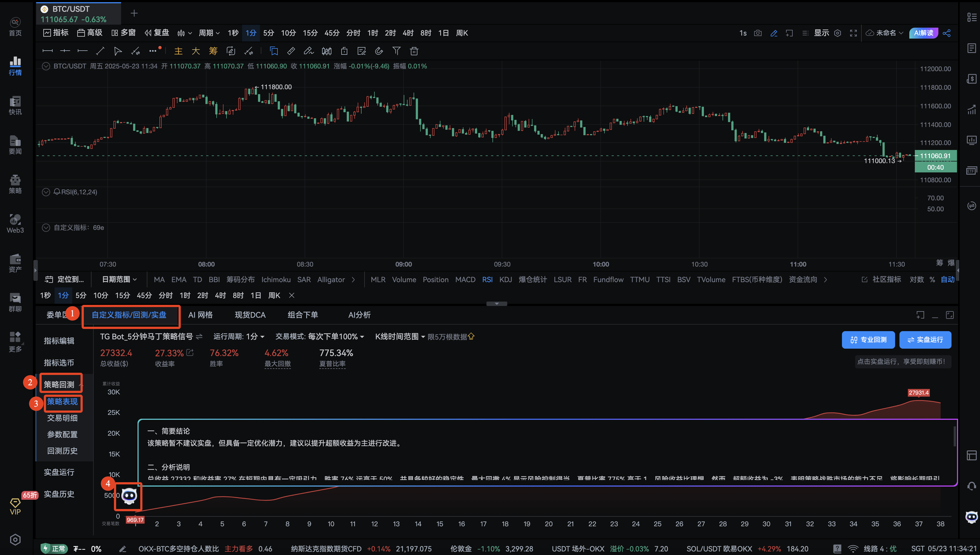Toggle the KDJ indicator on

pos(505,279)
